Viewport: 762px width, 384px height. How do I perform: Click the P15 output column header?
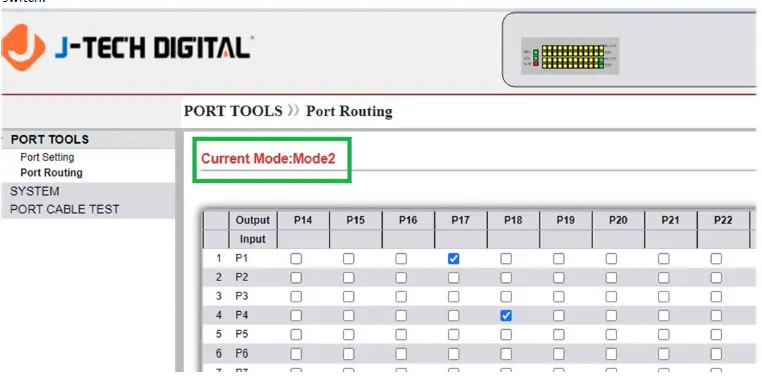tap(355, 220)
